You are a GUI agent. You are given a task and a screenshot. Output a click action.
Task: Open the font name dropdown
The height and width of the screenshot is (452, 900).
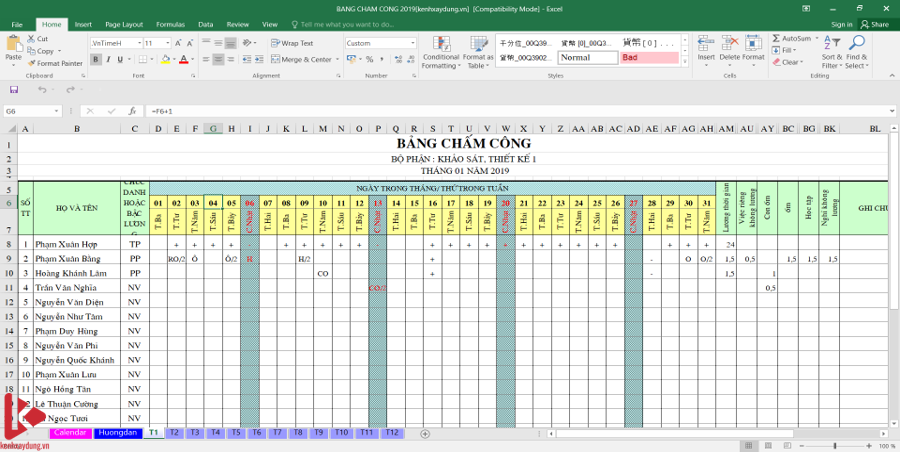pos(137,44)
